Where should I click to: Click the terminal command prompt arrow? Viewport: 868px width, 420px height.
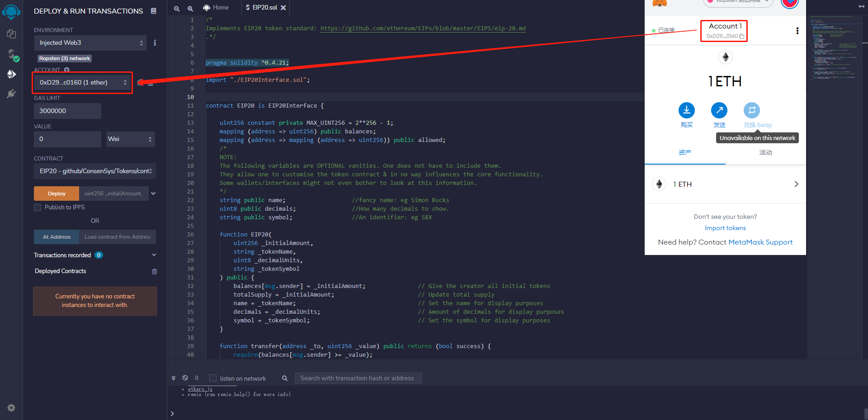172,414
